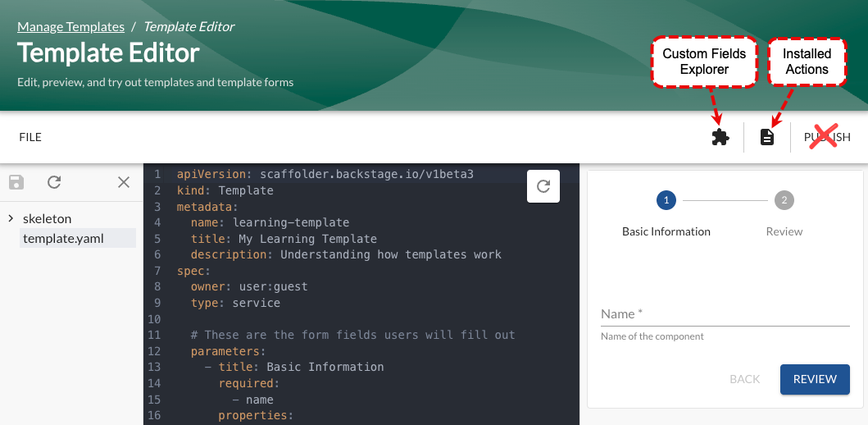The width and height of the screenshot is (868, 425).
Task: Close the file browser with X icon
Action: tap(124, 182)
